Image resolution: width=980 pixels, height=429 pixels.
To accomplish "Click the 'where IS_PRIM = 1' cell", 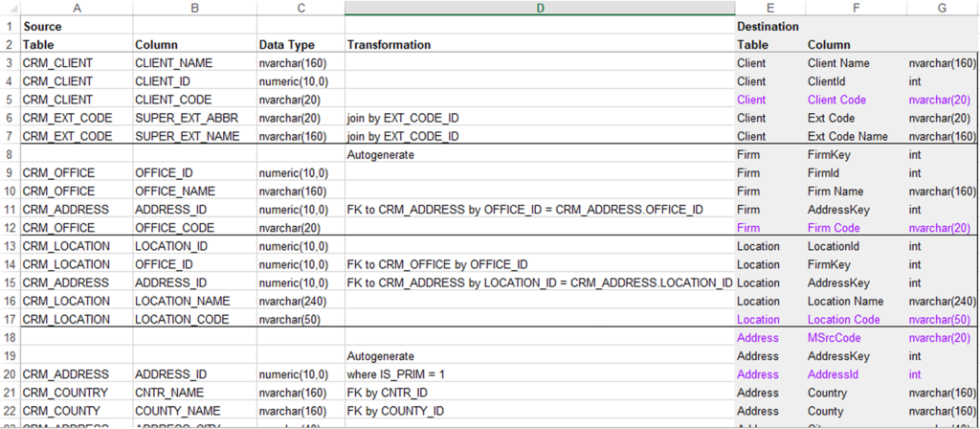I will click(x=540, y=374).
